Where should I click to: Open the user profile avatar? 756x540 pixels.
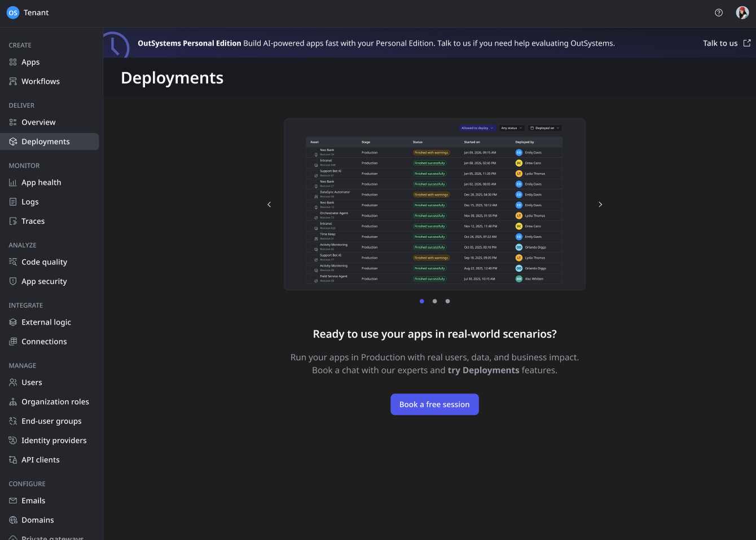click(x=742, y=12)
